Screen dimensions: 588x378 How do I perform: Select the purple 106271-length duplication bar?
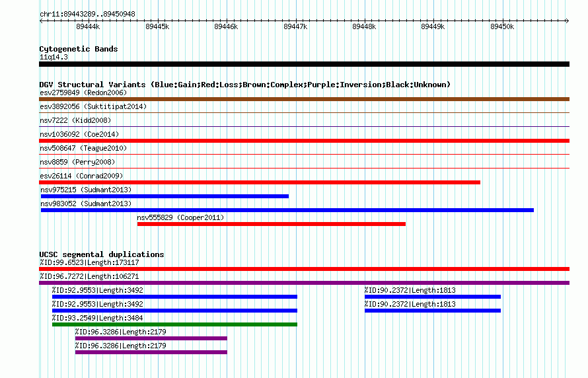(304, 283)
